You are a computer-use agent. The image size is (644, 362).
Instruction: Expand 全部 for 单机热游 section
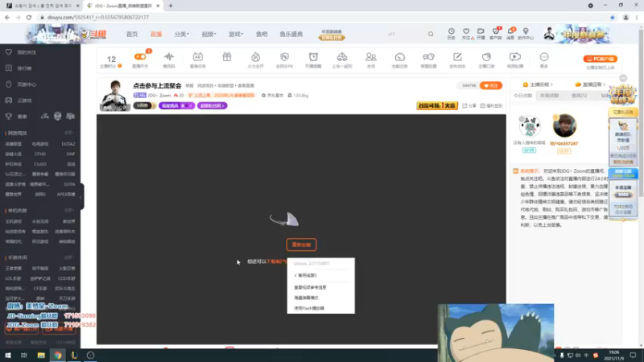pyautogui.click(x=68, y=210)
